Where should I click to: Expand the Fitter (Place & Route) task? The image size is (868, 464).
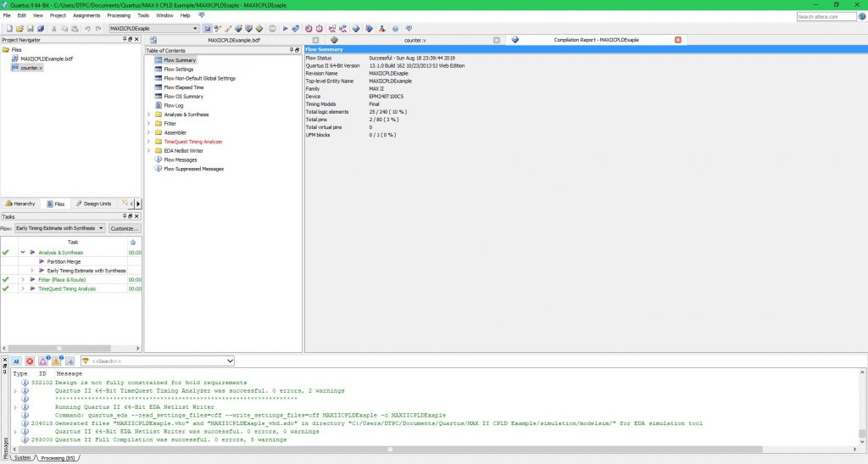click(x=23, y=280)
